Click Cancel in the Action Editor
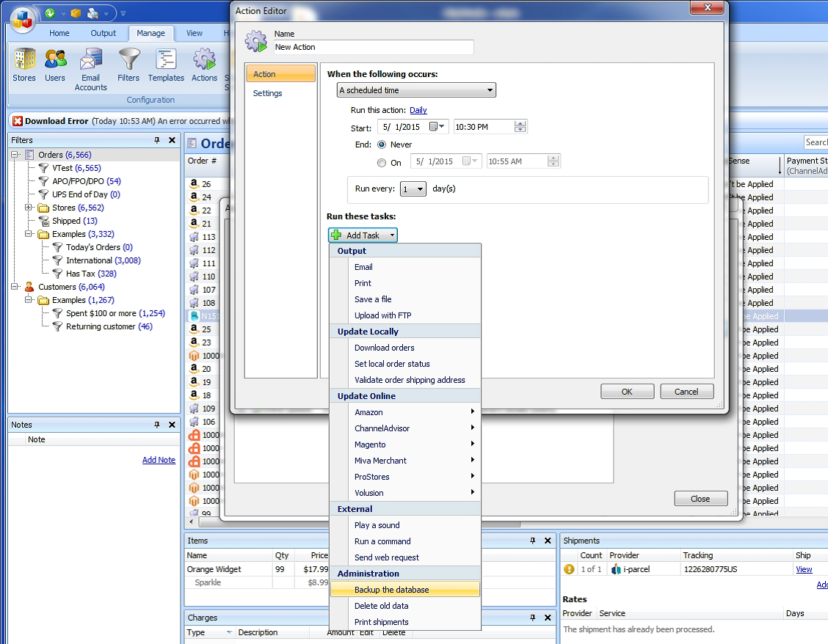Image resolution: width=828 pixels, height=644 pixels. pos(686,392)
